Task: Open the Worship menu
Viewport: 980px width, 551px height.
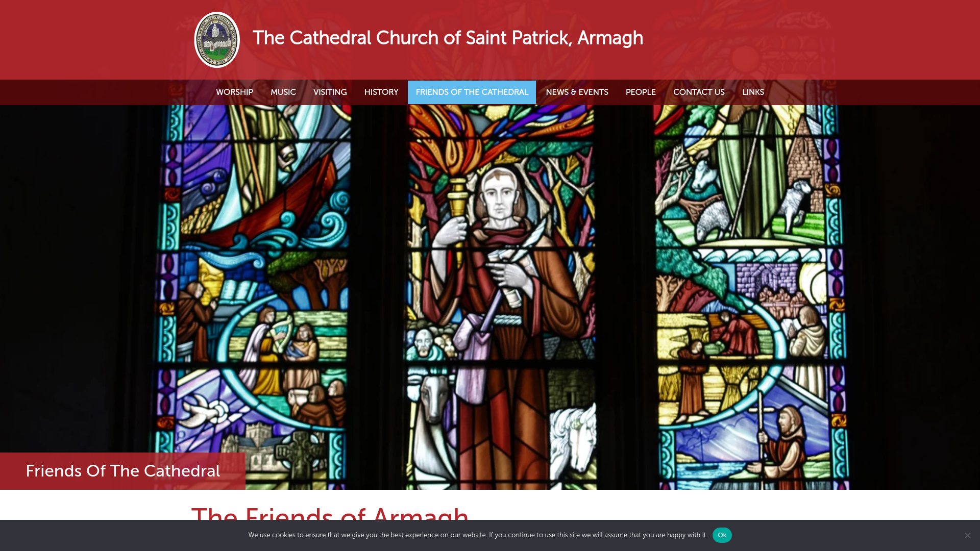Action: [x=234, y=92]
